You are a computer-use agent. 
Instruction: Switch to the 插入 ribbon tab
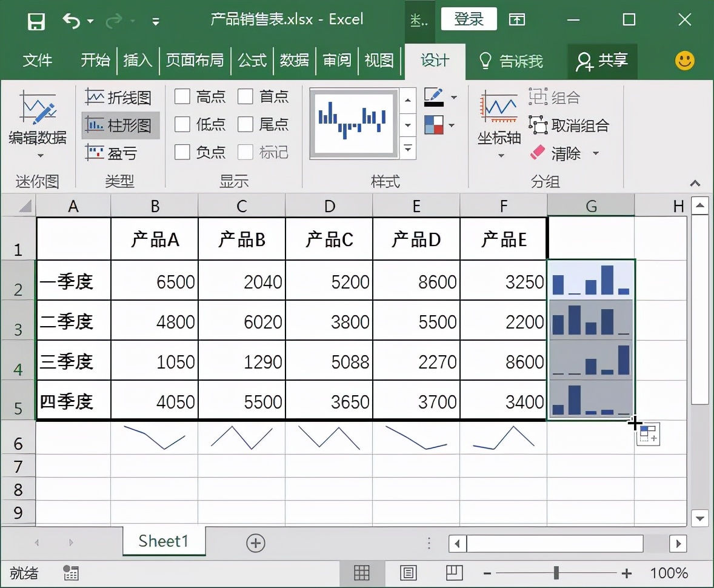[x=138, y=60]
